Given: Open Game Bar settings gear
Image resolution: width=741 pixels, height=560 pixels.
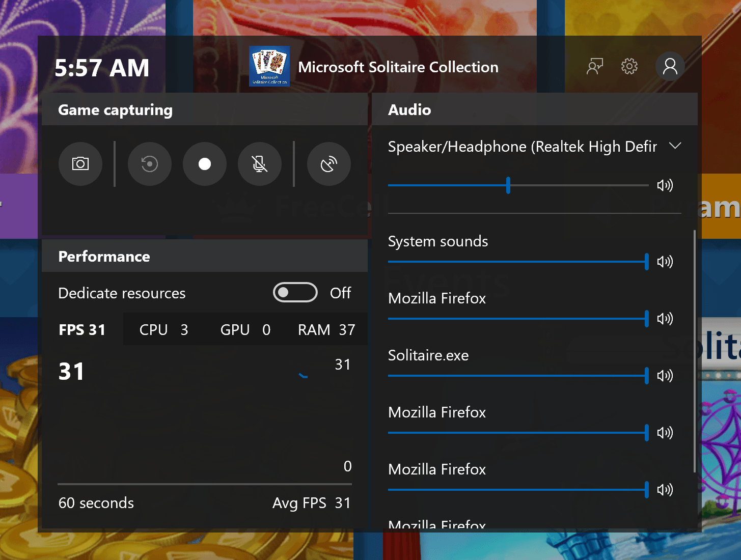Looking at the screenshot, I should 629,67.
